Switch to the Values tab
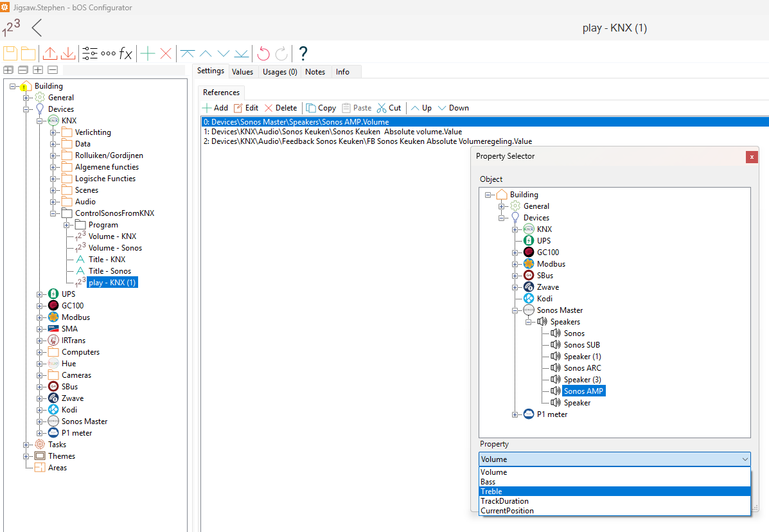The width and height of the screenshot is (769, 532). point(242,72)
